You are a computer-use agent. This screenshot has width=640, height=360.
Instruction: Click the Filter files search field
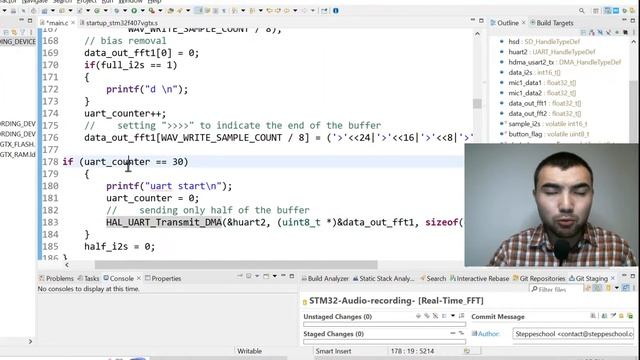(556, 289)
